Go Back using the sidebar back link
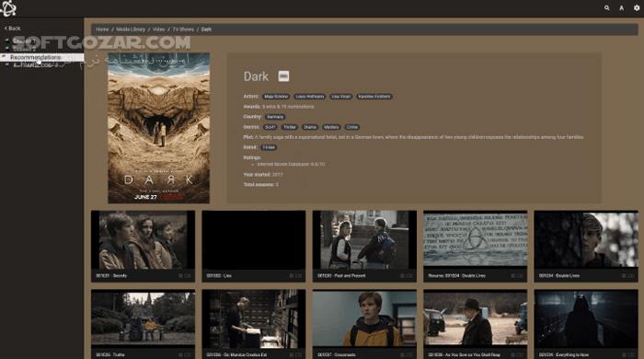Image resolution: width=644 pixels, height=359 pixels. [12, 29]
